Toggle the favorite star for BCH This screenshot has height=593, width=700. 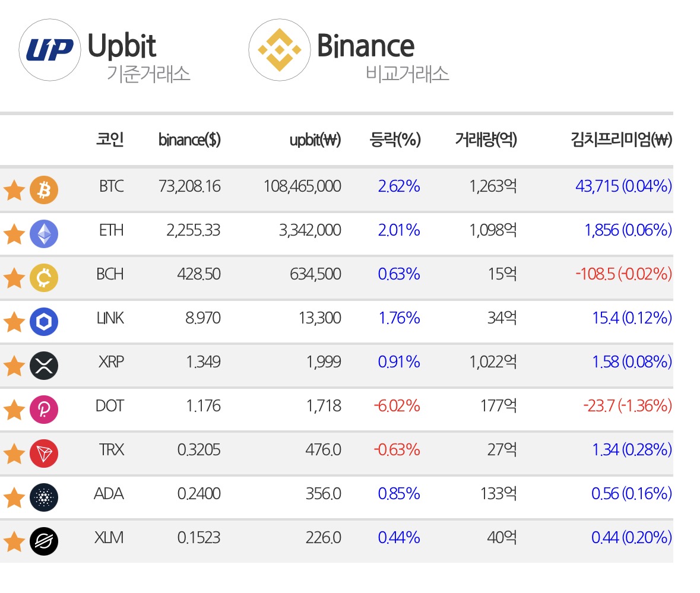[14, 278]
